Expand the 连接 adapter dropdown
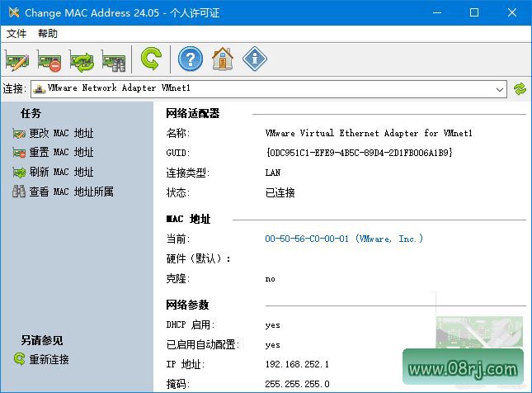The image size is (532, 393). tap(500, 89)
